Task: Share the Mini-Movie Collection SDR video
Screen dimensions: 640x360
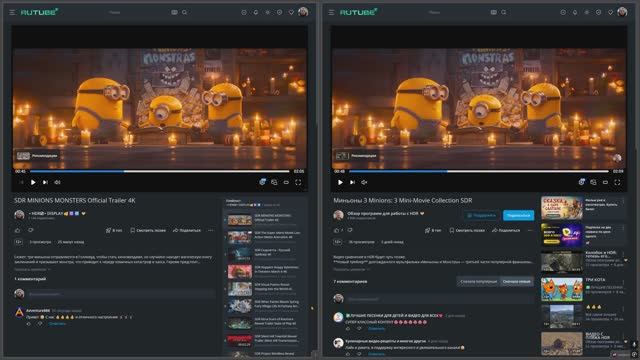Action: coord(506,230)
